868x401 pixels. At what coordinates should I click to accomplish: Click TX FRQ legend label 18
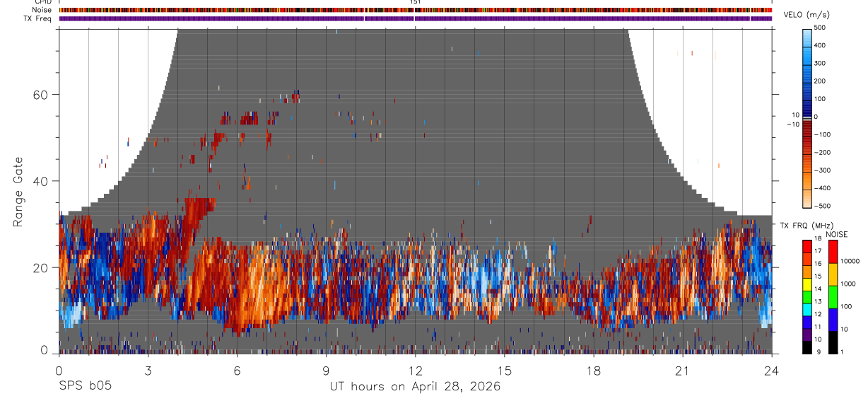pos(819,239)
